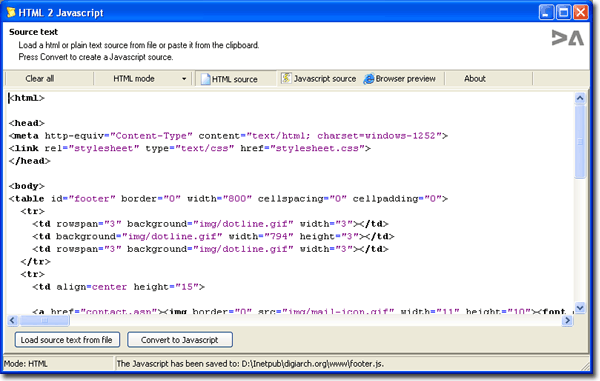Click Load source text from file
This screenshot has width=600, height=381.
[x=67, y=340]
